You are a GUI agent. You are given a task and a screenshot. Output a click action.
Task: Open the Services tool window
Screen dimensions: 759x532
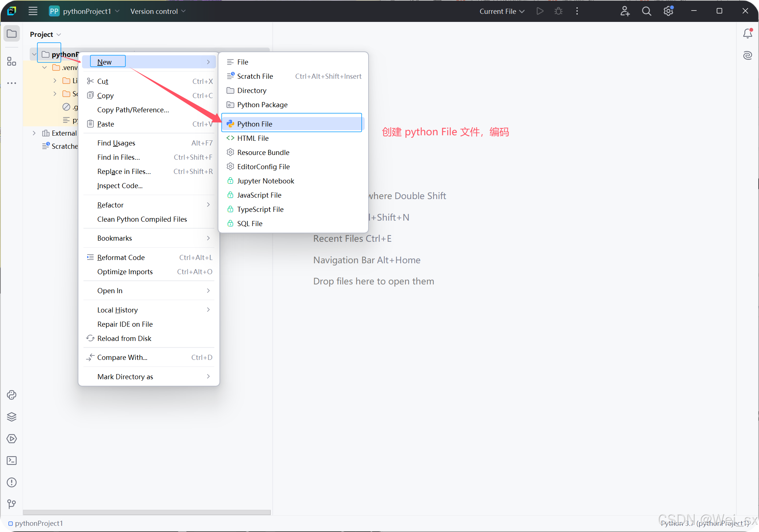12,417
